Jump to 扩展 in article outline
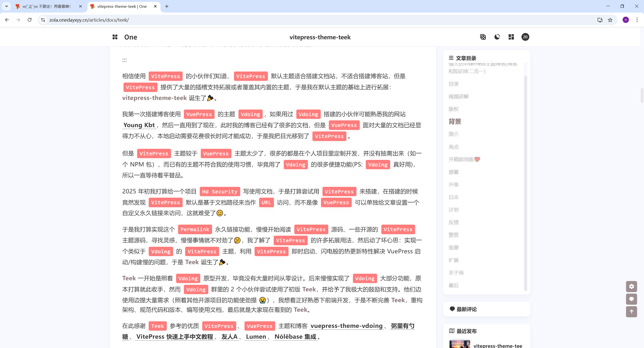 coord(454,260)
